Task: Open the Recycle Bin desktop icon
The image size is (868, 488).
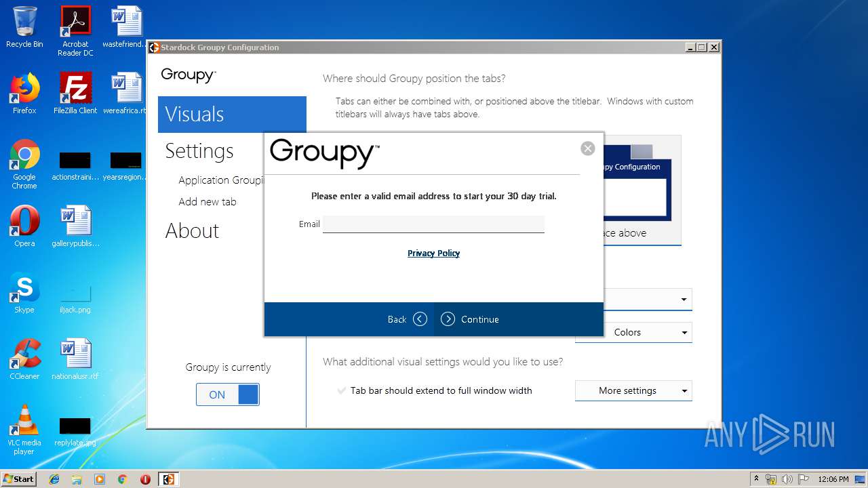Action: pyautogui.click(x=24, y=27)
